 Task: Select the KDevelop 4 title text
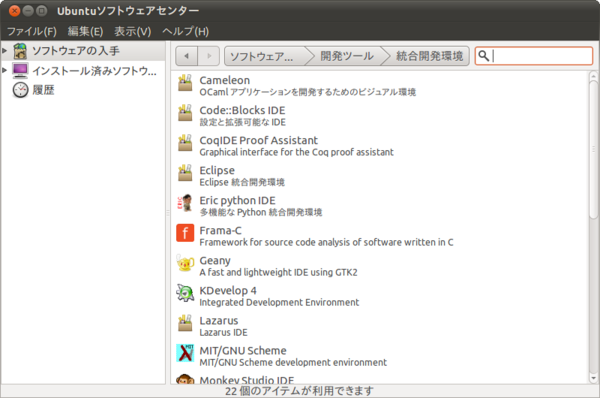(x=228, y=290)
